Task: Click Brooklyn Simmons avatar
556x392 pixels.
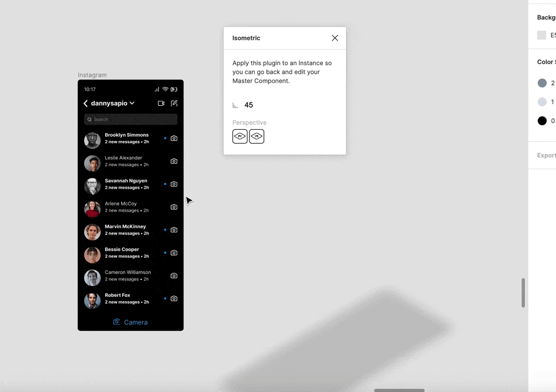Action: coord(92,140)
